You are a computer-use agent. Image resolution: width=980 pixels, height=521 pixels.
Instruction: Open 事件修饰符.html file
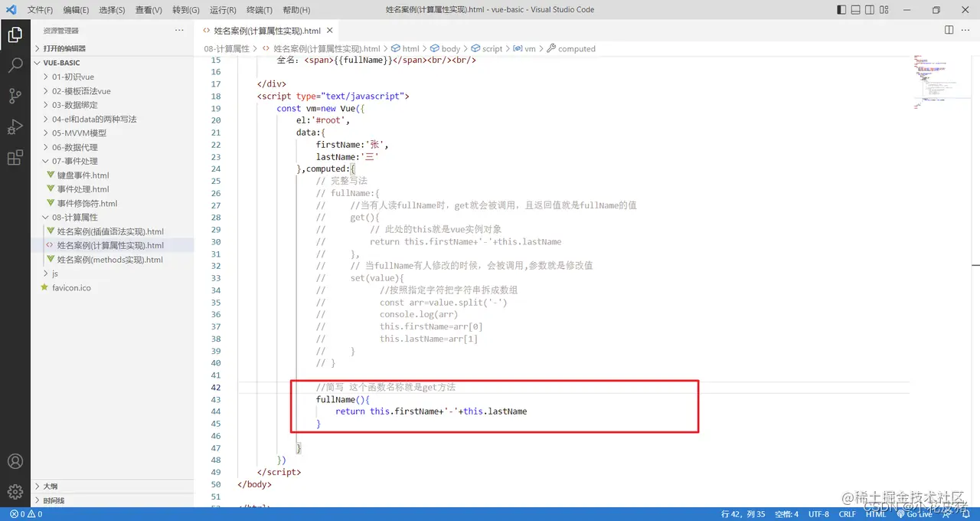(x=112, y=203)
